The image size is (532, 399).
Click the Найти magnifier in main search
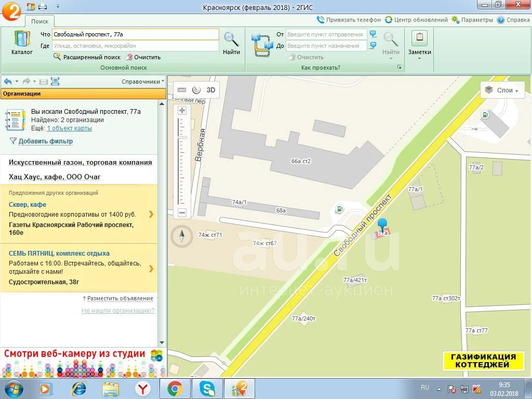click(x=231, y=39)
